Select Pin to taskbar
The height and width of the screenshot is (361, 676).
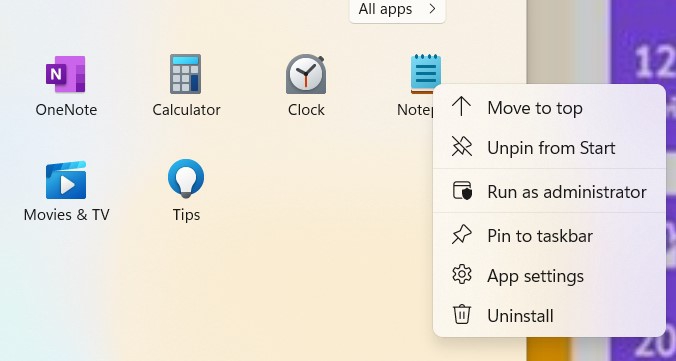tap(549, 236)
